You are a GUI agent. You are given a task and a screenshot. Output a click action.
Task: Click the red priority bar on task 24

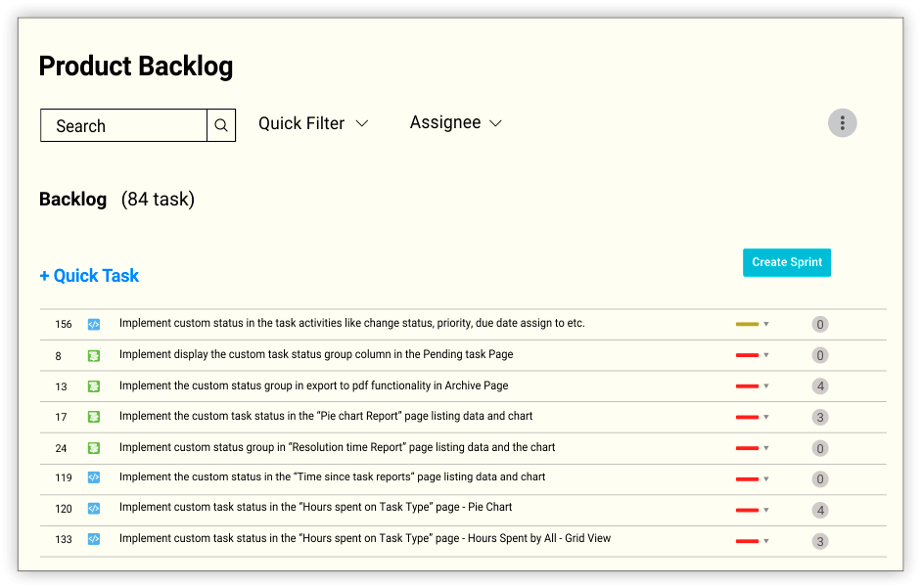[x=747, y=448]
